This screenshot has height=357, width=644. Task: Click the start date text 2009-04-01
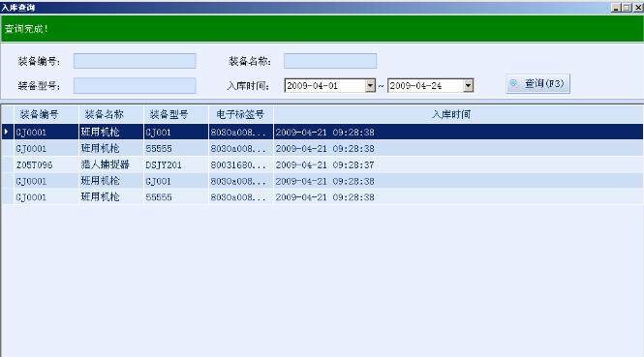(x=312, y=86)
